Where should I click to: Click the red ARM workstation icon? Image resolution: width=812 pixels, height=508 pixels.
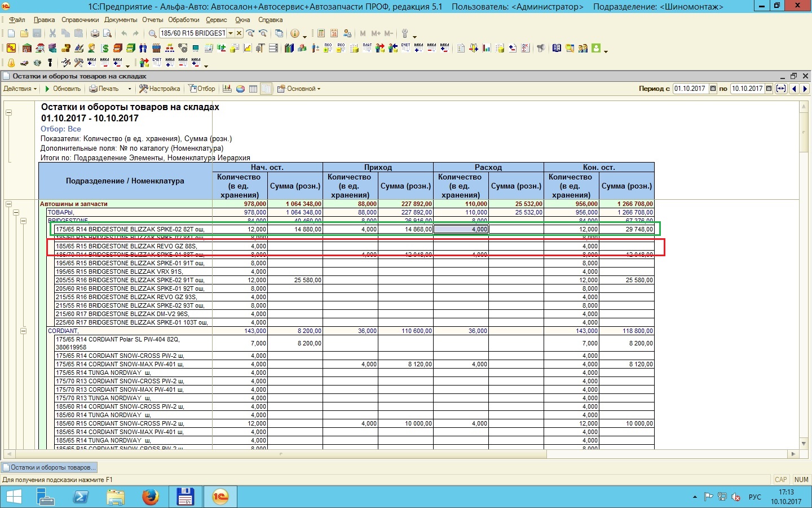[x=11, y=48]
